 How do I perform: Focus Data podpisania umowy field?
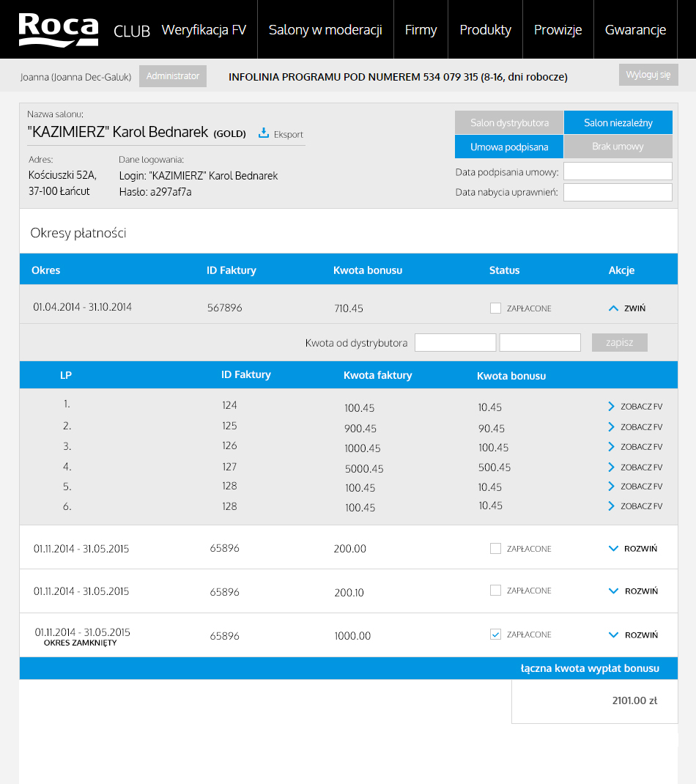(618, 171)
